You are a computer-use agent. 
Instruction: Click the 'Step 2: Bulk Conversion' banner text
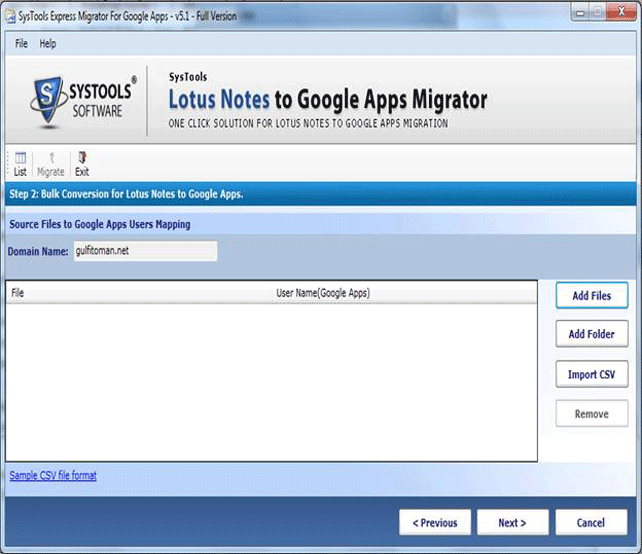pos(126,194)
